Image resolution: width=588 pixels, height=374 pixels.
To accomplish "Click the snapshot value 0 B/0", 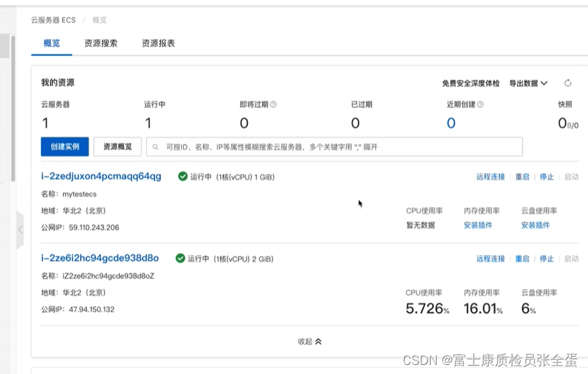I will (x=568, y=123).
